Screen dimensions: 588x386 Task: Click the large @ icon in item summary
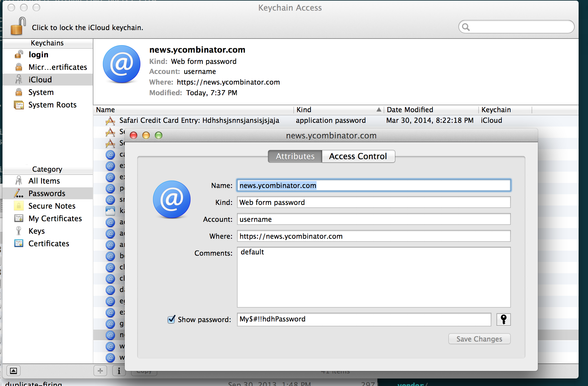pos(122,64)
